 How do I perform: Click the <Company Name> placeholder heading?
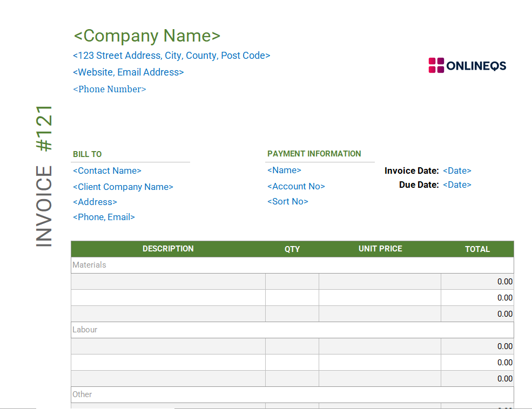(x=146, y=36)
